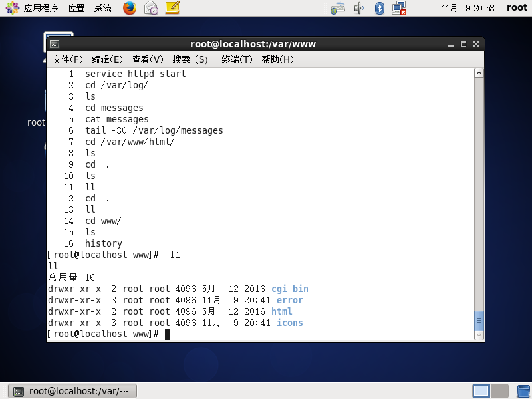Open the mail client launcher icon

coord(151,8)
